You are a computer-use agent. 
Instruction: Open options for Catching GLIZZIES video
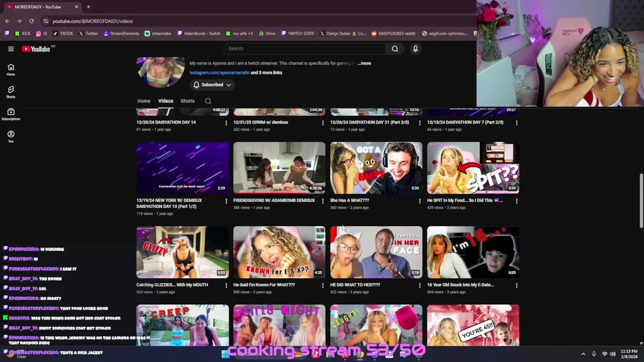(226, 285)
